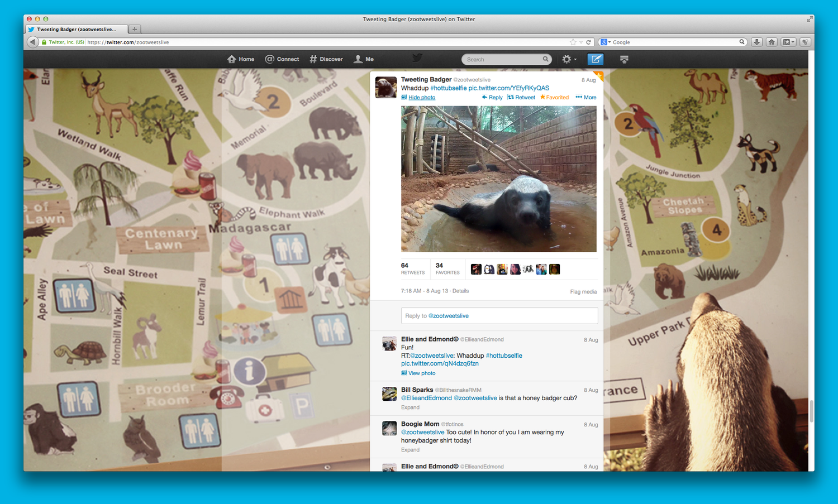The height and width of the screenshot is (504, 838).
Task: Open @zootweetslive mention in Boogie Mom's tweet
Action: tap(423, 433)
